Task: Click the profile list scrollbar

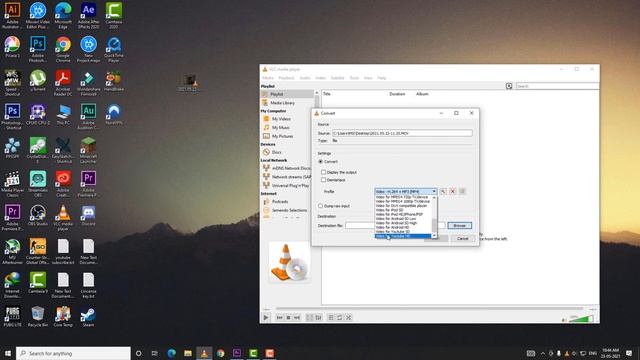Action: coord(434,217)
